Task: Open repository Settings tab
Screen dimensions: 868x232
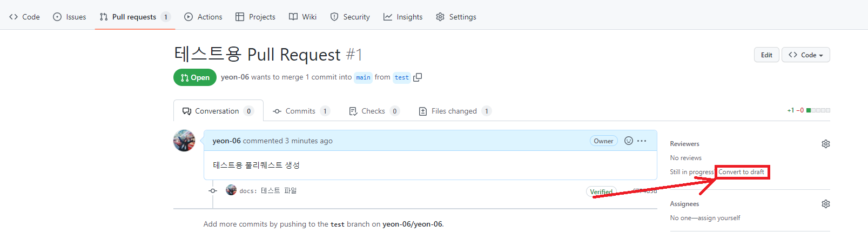Action: tap(456, 17)
